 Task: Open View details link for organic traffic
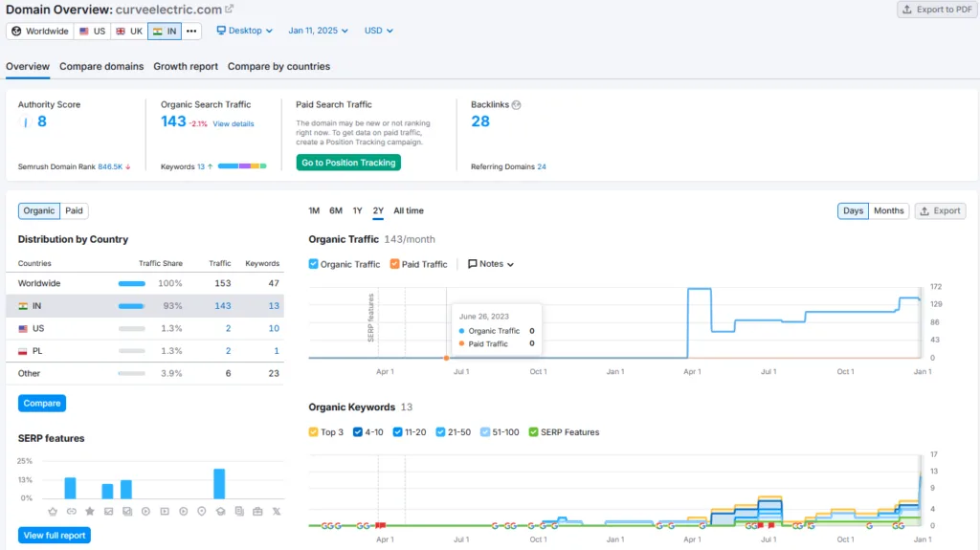234,123
